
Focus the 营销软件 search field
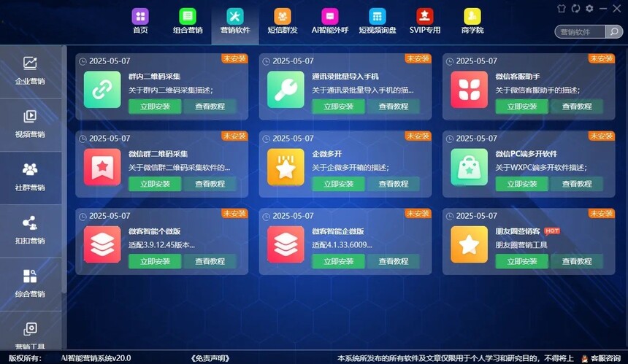[x=580, y=31]
